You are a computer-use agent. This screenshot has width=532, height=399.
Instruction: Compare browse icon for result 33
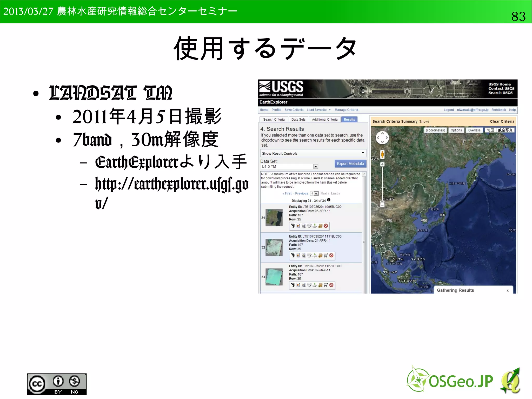[304, 285]
